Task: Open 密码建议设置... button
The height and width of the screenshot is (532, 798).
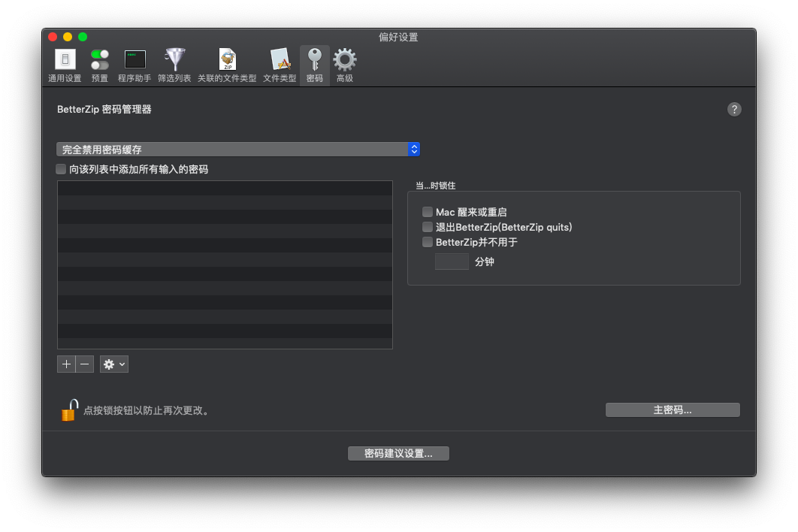Action: coord(398,454)
